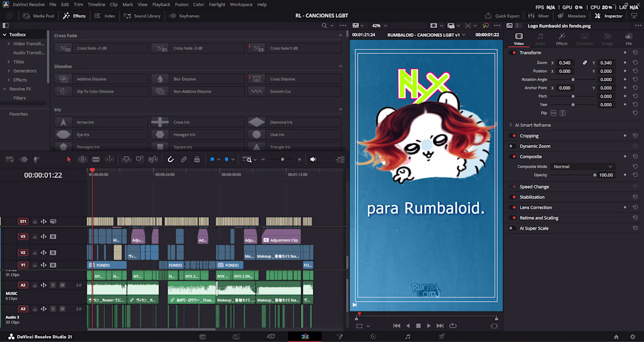Add a keyframe for Rotation Angle

pos(625,80)
